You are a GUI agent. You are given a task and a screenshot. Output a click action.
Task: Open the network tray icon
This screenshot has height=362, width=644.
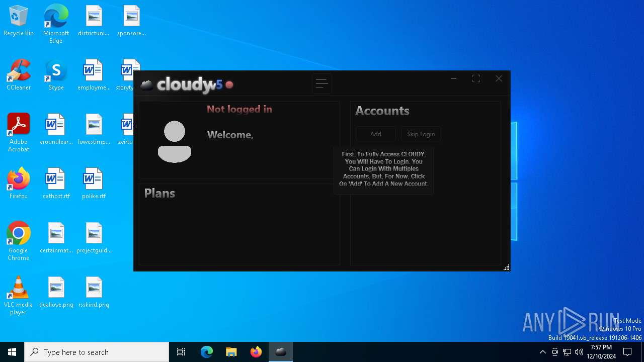pyautogui.click(x=567, y=352)
